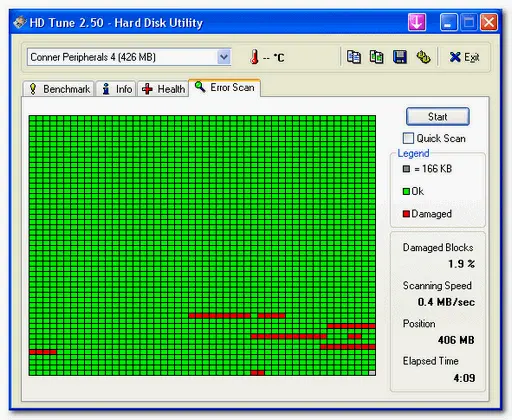This screenshot has width=512, height=420.
Task: Click the HD Tune title bar icon
Action: click(20, 22)
